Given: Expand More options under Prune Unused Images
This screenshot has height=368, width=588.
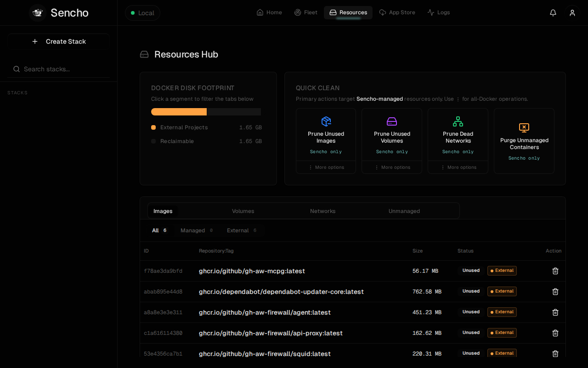Looking at the screenshot, I should (x=326, y=167).
